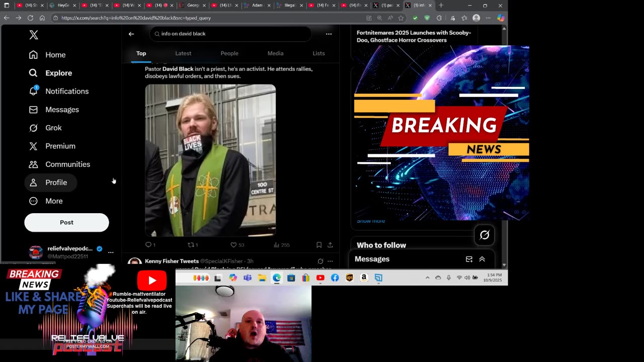Open the More menu in sidebar

46,201
